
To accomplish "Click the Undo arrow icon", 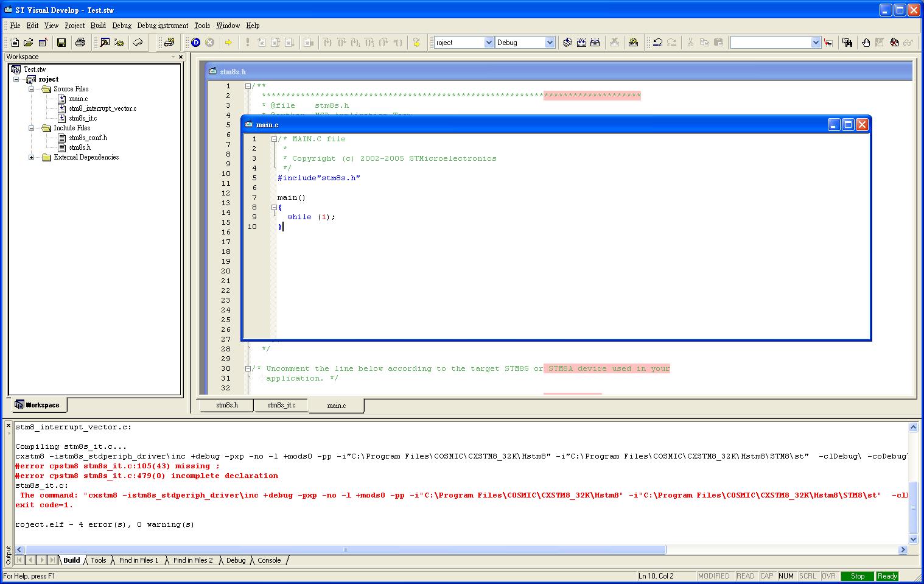I will (657, 43).
